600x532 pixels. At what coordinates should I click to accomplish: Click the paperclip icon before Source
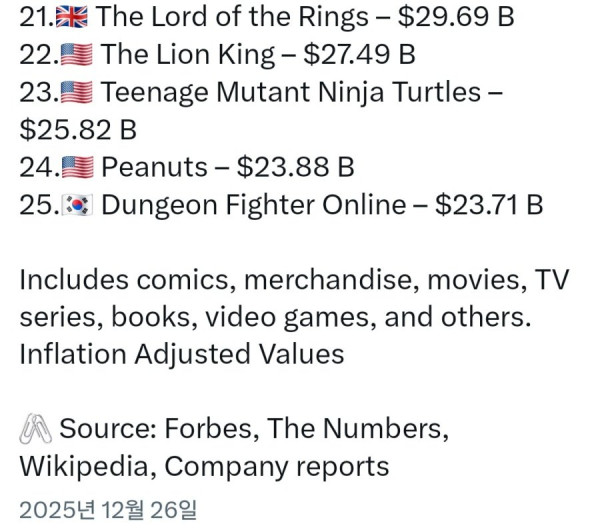point(35,430)
